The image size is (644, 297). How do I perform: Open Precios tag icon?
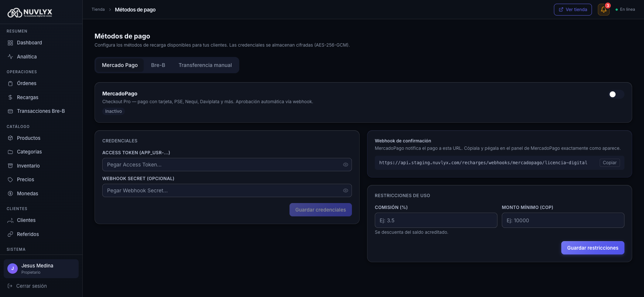10,180
